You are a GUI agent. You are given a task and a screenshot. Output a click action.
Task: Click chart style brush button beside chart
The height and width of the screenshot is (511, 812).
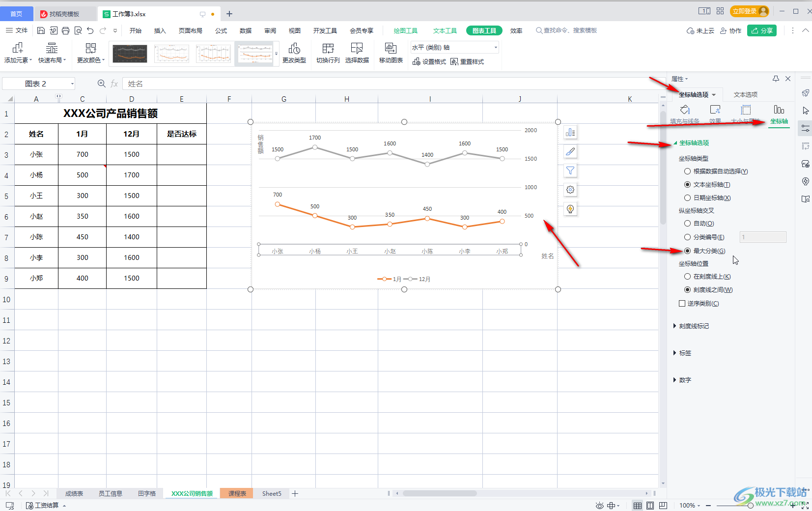pyautogui.click(x=570, y=152)
